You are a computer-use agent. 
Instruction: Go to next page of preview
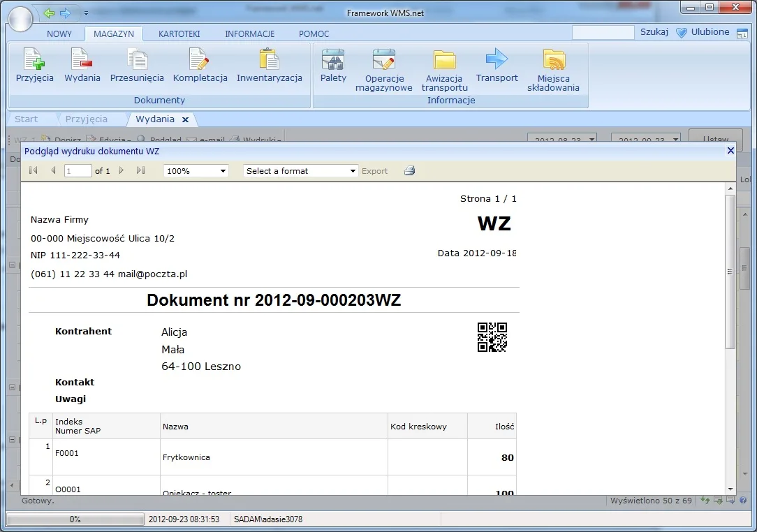(122, 170)
